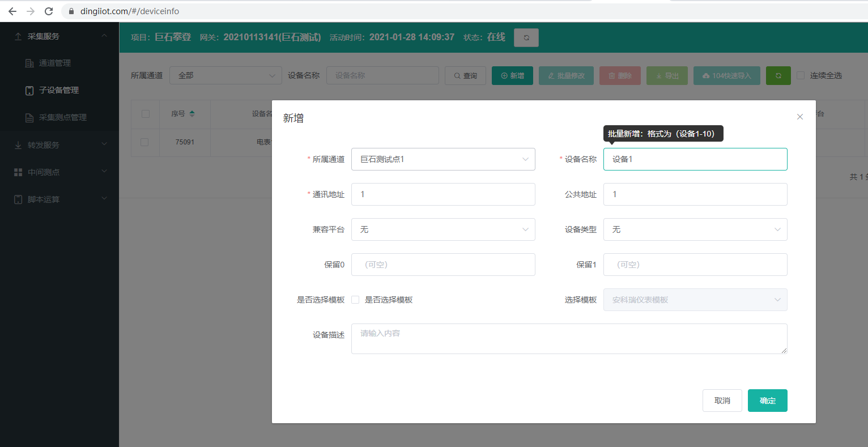Enable the 连续全选 checkbox

801,75
